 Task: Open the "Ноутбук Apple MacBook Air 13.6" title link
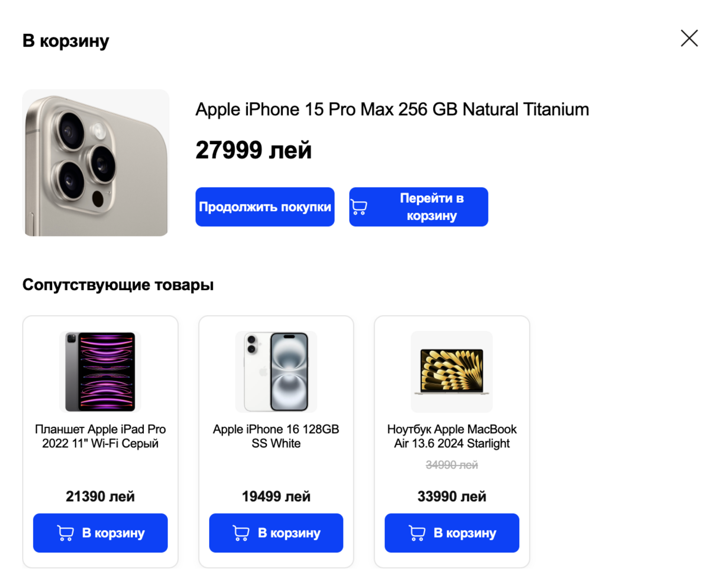coord(452,436)
